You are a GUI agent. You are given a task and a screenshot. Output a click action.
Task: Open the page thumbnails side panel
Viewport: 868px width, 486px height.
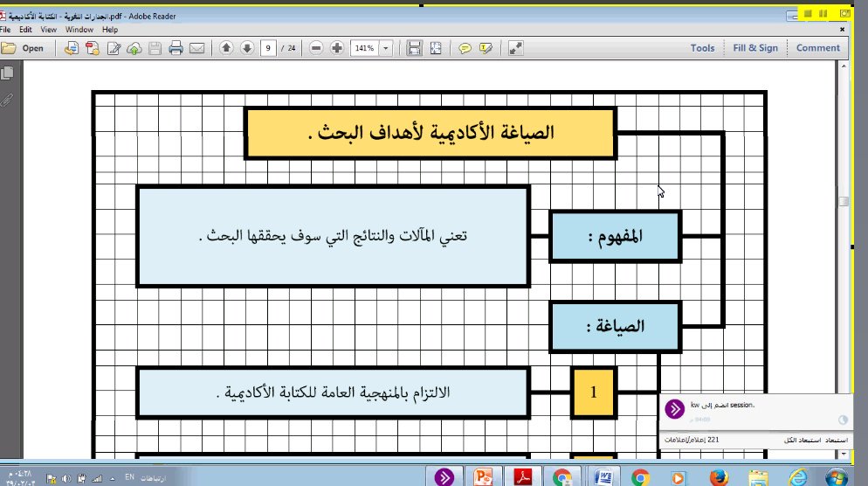(7, 73)
